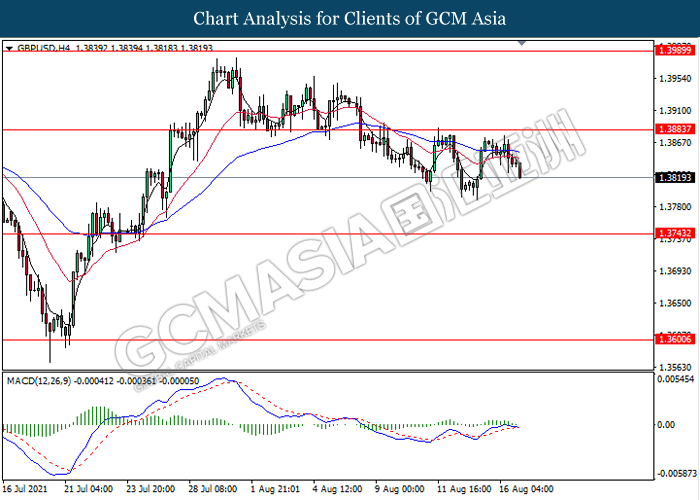Click the 11 Aug 16:00 time label
The height and width of the screenshot is (500, 700).
point(464,489)
